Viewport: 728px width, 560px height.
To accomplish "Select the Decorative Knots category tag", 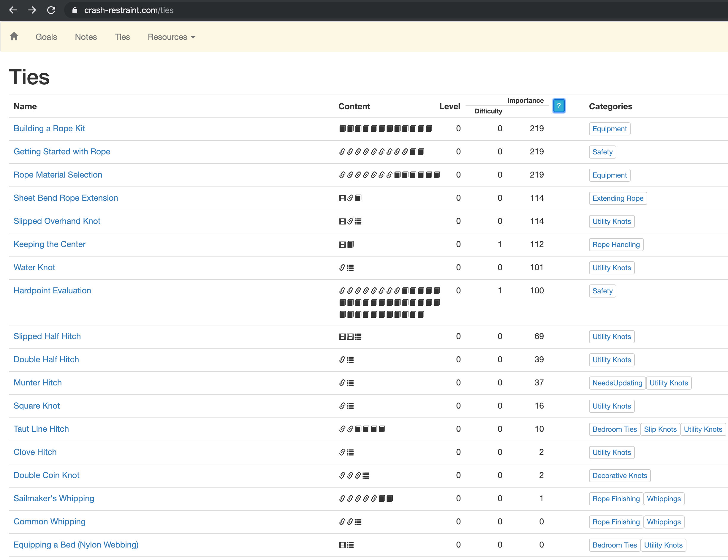I will click(620, 476).
